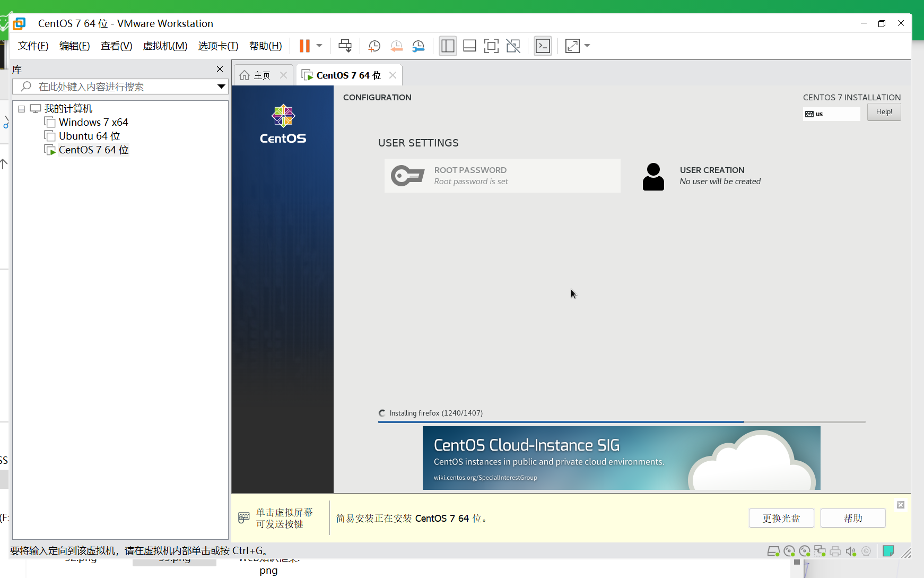Image resolution: width=924 pixels, height=578 pixels.
Task: Select Ubuntu 64 位 in the library
Action: [89, 136]
